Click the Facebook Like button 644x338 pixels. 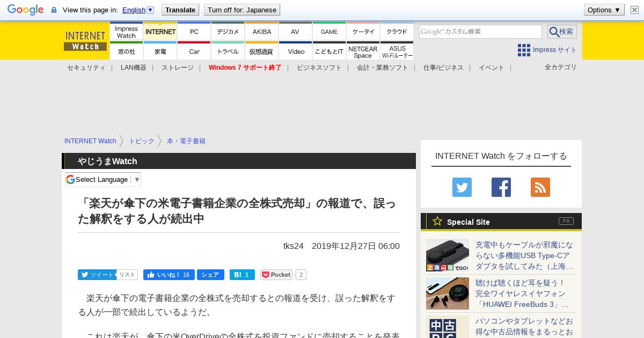pos(169,275)
